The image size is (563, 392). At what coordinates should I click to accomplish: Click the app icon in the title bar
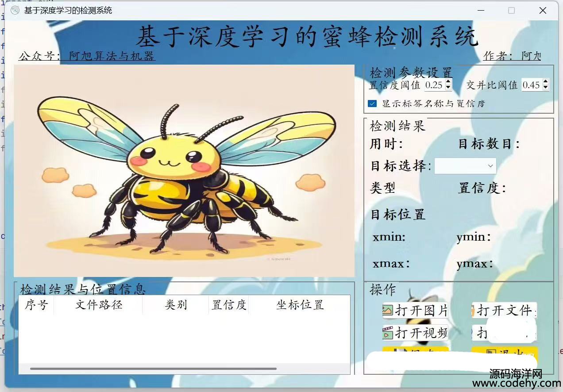(15, 11)
